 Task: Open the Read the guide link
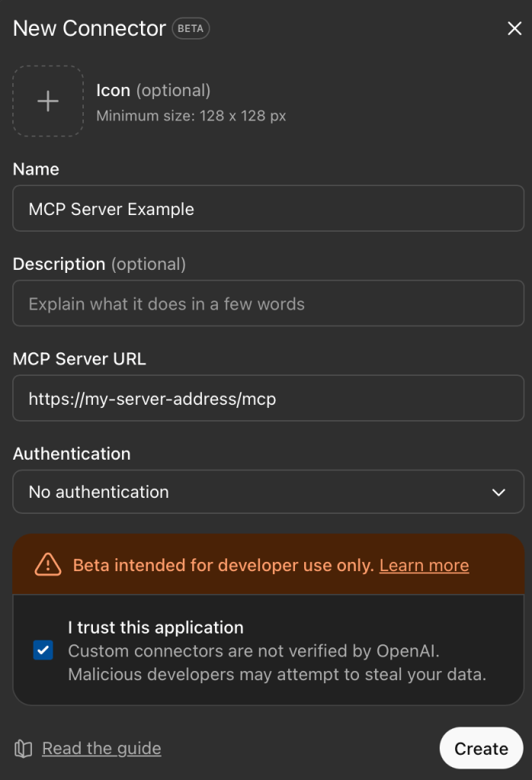[x=101, y=749]
